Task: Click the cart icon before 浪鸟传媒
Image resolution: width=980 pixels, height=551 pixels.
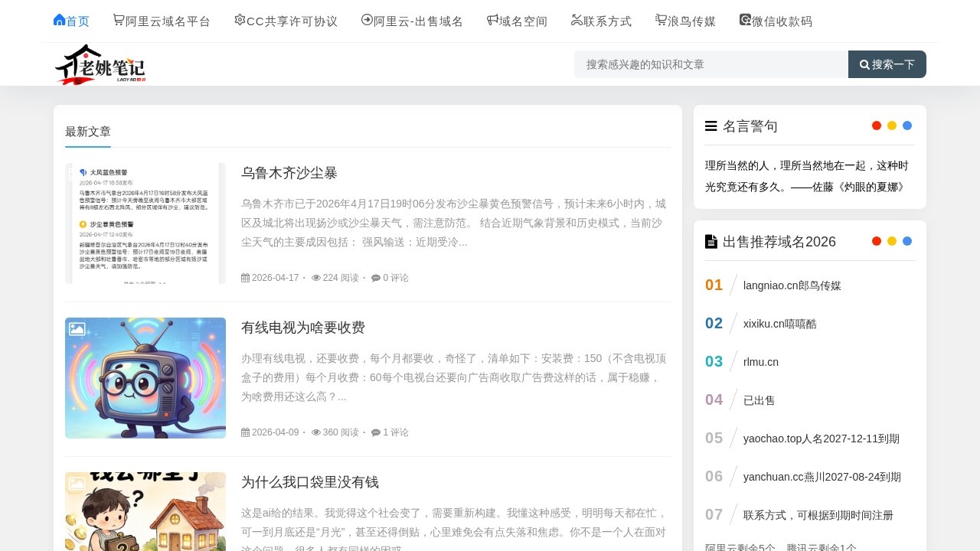Action: (x=661, y=20)
